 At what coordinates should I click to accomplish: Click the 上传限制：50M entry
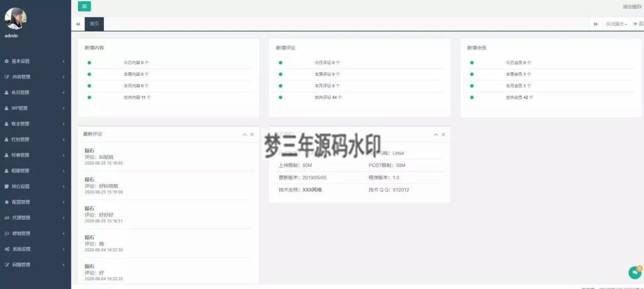pyautogui.click(x=295, y=165)
